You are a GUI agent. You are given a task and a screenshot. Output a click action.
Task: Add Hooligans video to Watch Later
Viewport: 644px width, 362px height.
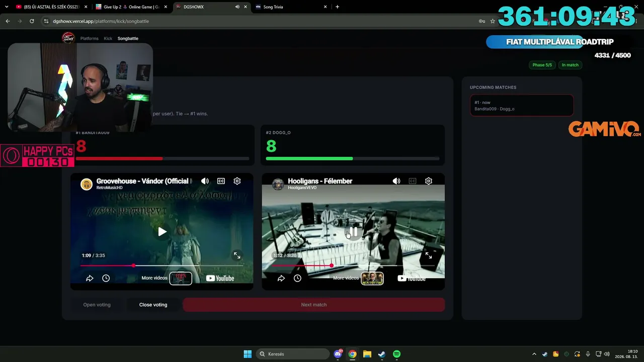(297, 278)
